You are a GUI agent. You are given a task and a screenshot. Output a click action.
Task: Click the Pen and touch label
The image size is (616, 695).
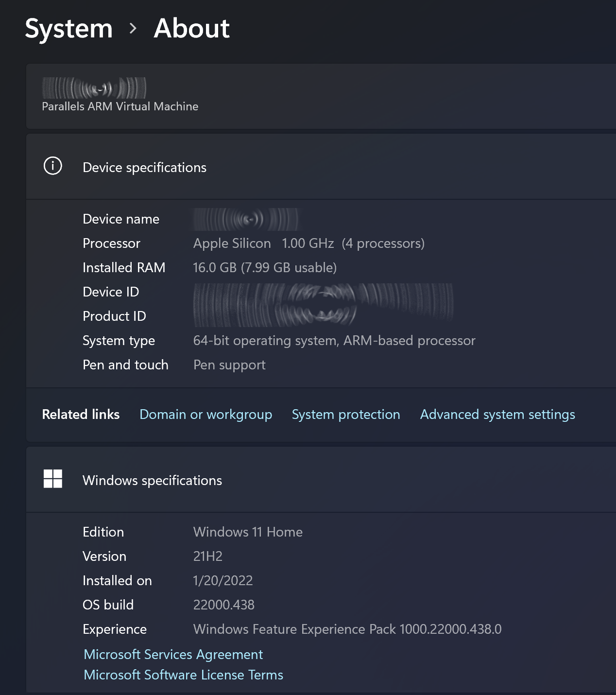[x=125, y=365]
